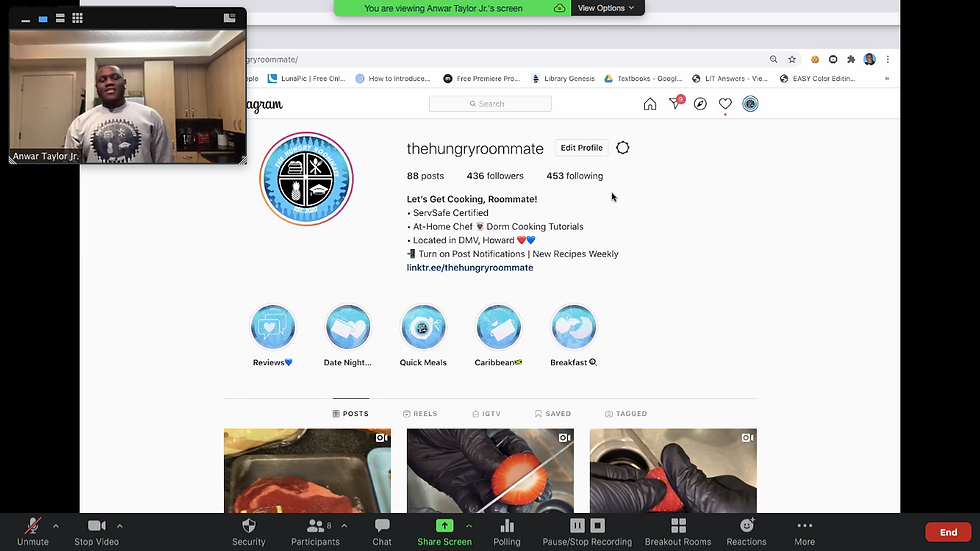This screenshot has width=980, height=551.
Task: Expand share screen options arrow
Action: pos(469,526)
